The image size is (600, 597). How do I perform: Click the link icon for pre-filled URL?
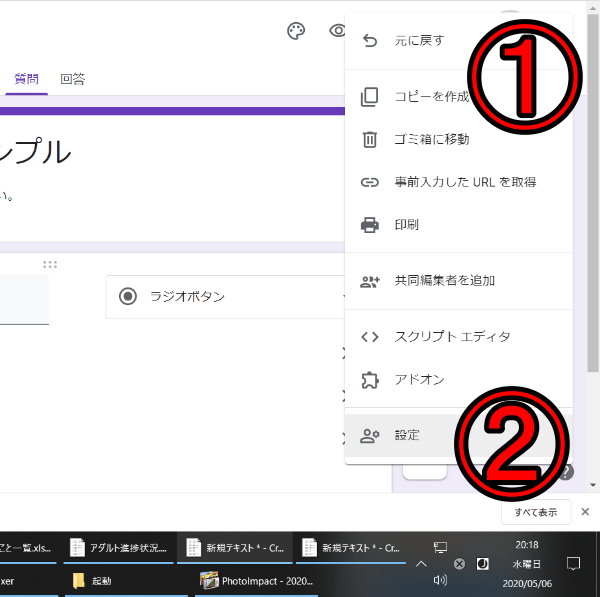point(370,182)
